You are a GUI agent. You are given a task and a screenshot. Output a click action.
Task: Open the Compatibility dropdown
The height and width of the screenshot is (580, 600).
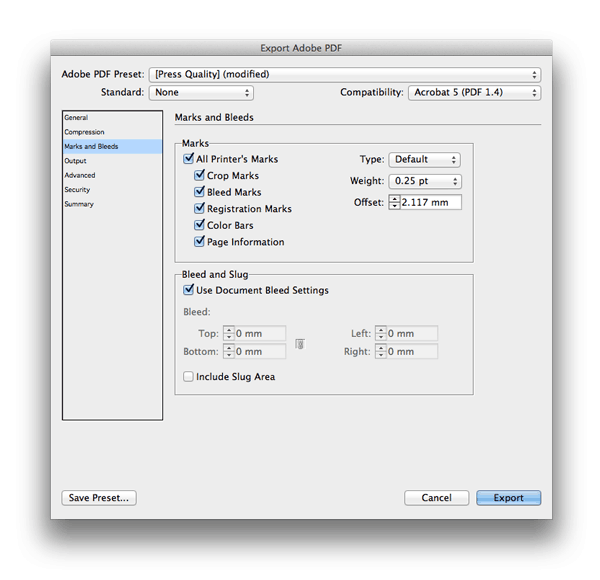pyautogui.click(x=474, y=93)
